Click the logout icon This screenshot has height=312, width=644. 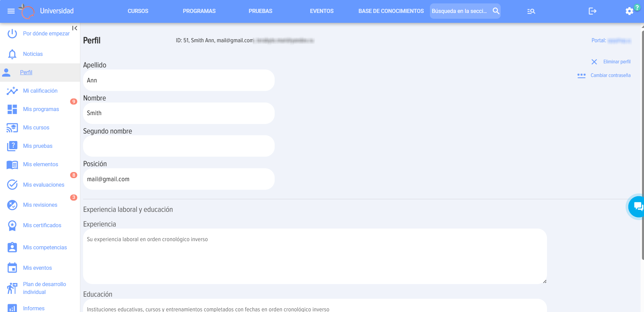(592, 11)
